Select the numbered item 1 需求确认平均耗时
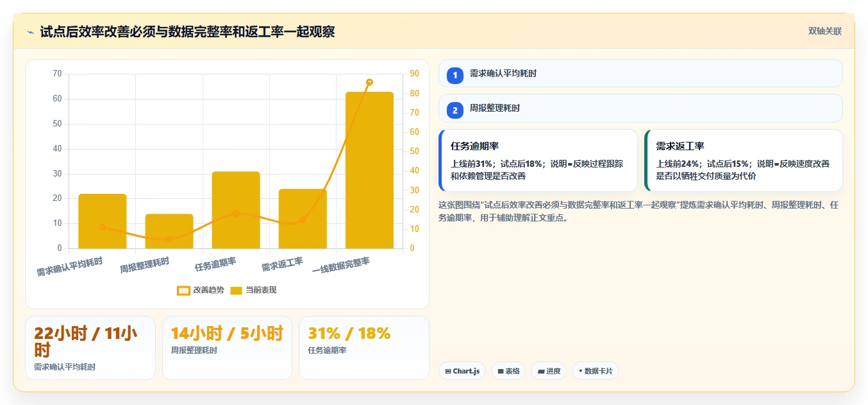The width and height of the screenshot is (868, 405). click(x=640, y=73)
